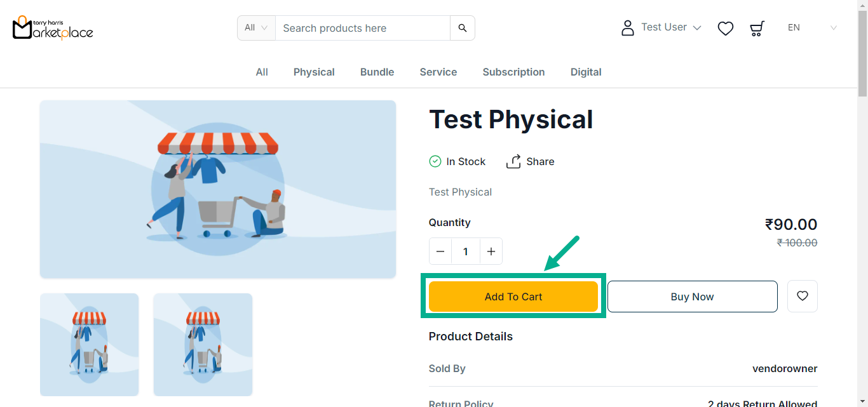Open the Test User account dropdown
868x407 pixels.
coord(671,27)
